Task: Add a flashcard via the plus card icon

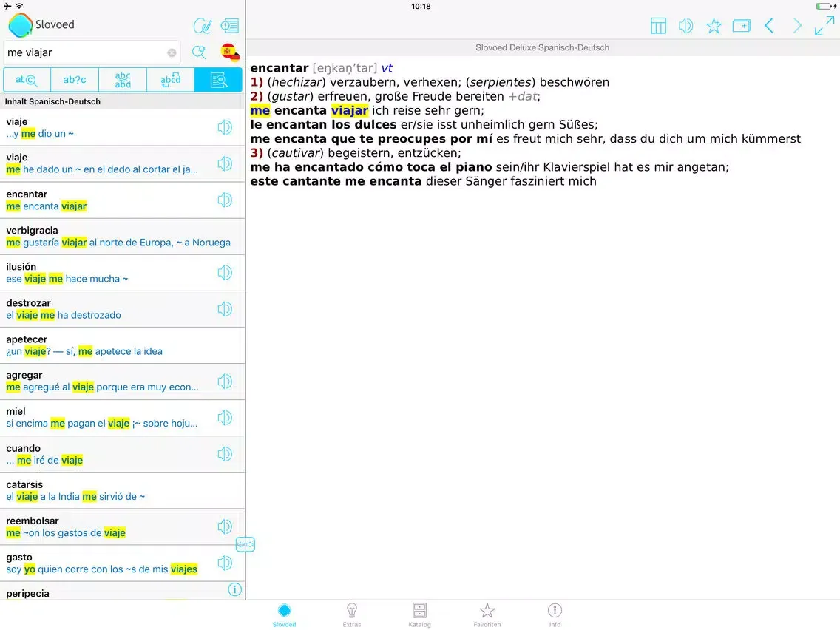Action: 742,26
